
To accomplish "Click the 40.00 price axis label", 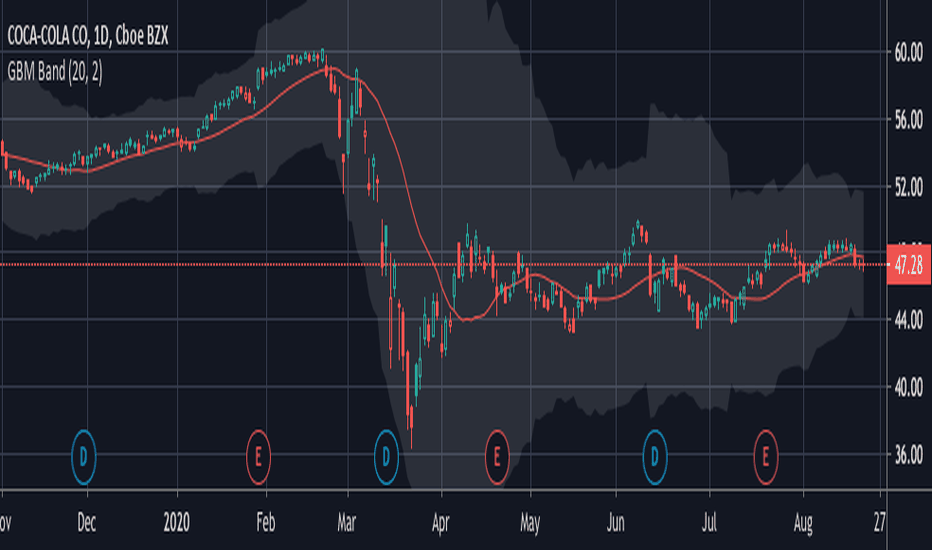I will [x=909, y=388].
